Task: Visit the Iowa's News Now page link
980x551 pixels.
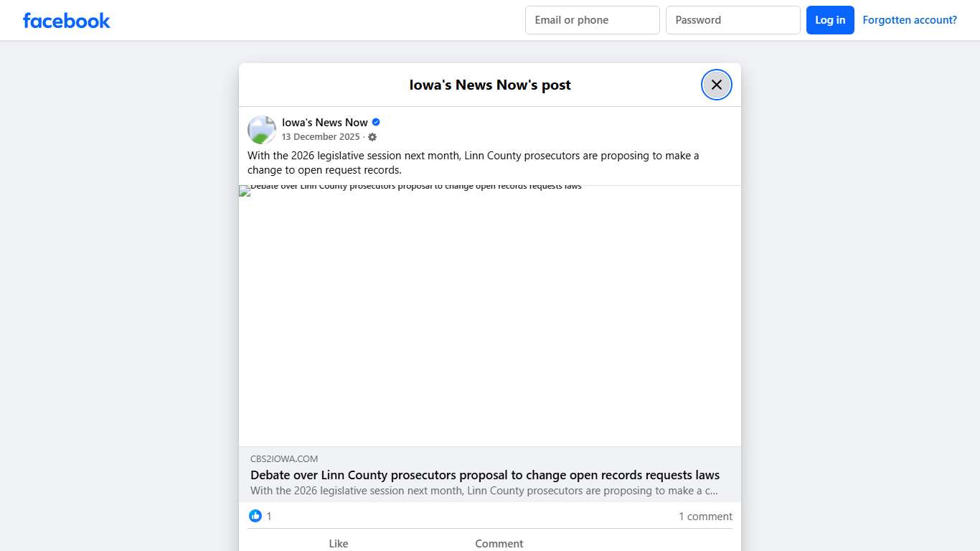Action: [325, 122]
